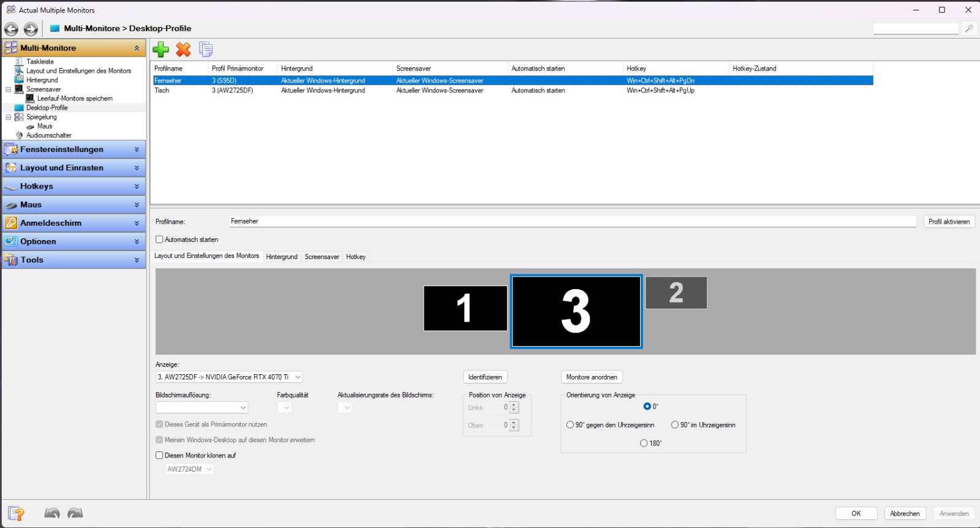Open the Farbqualität dropdown
The height and width of the screenshot is (528, 980).
pyautogui.click(x=285, y=407)
